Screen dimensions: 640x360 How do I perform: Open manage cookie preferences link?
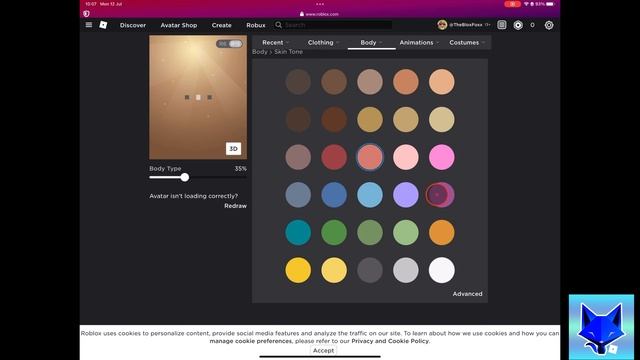251,341
